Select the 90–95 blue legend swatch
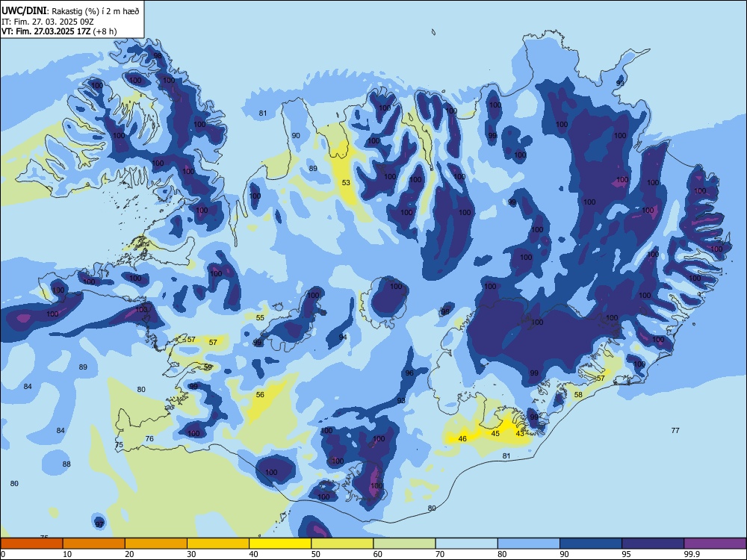The width and height of the screenshot is (747, 560). [591, 544]
